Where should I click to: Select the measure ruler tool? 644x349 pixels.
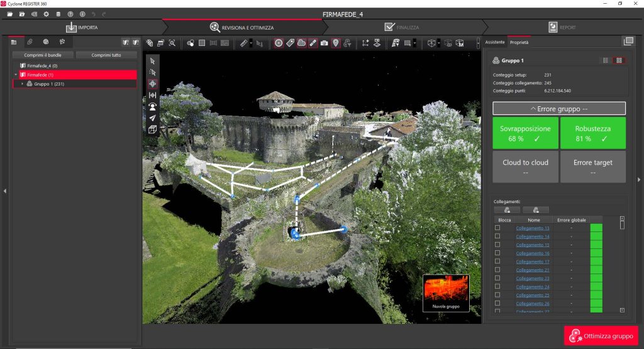point(244,43)
